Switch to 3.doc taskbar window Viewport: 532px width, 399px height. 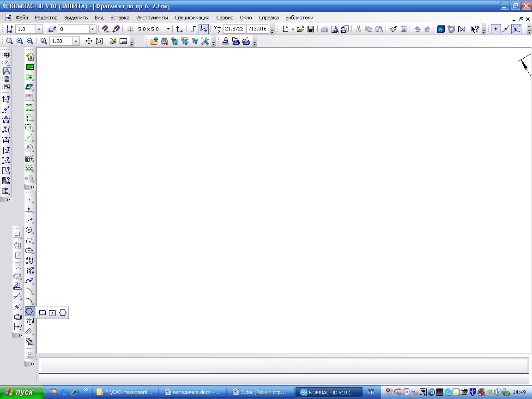[x=260, y=392]
